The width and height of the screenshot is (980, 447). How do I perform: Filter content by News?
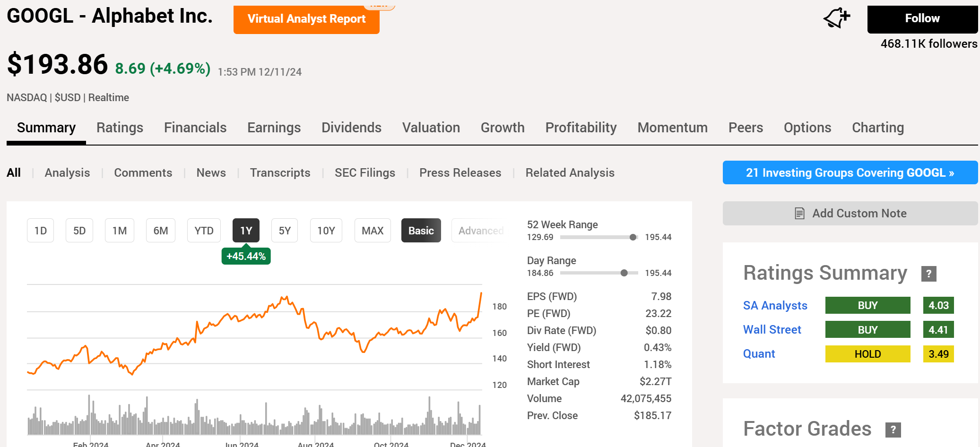click(x=211, y=173)
